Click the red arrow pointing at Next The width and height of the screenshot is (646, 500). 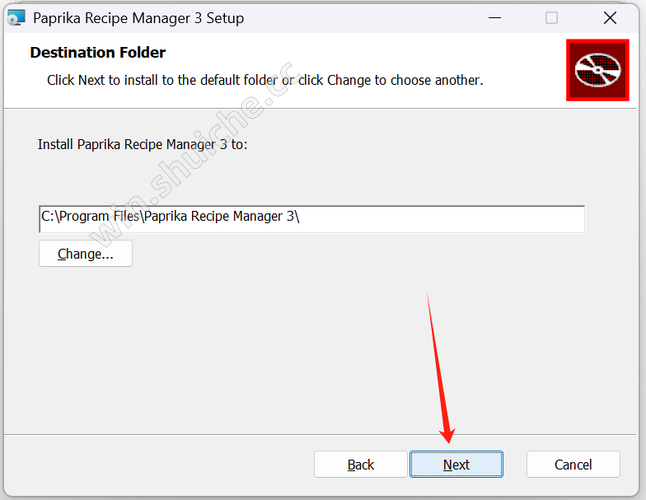pyautogui.click(x=440, y=369)
